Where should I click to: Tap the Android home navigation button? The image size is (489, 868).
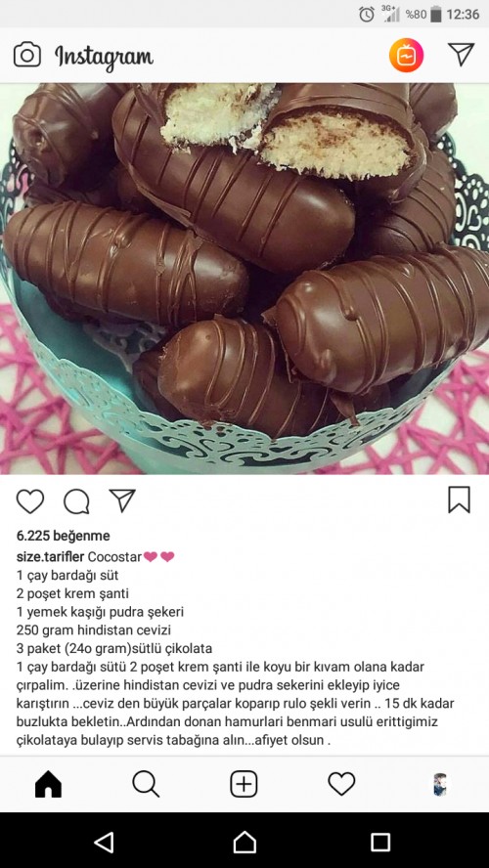coord(244,842)
